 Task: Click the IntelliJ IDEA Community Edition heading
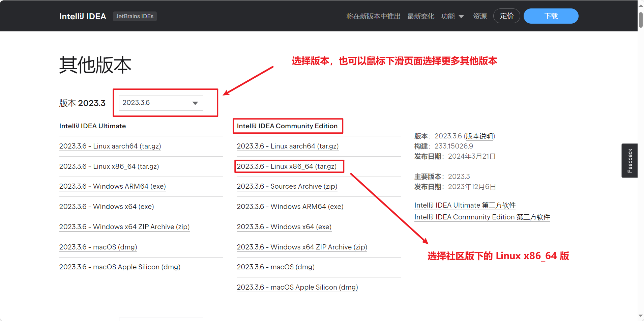tap(287, 126)
